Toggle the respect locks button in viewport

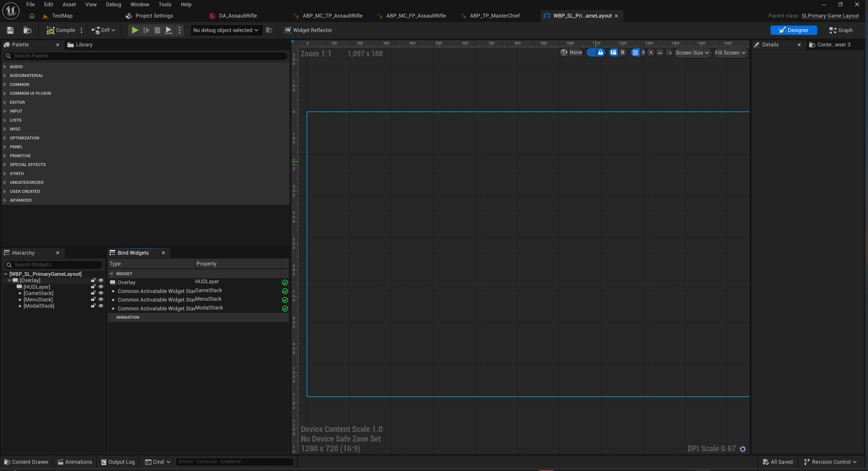tap(601, 53)
